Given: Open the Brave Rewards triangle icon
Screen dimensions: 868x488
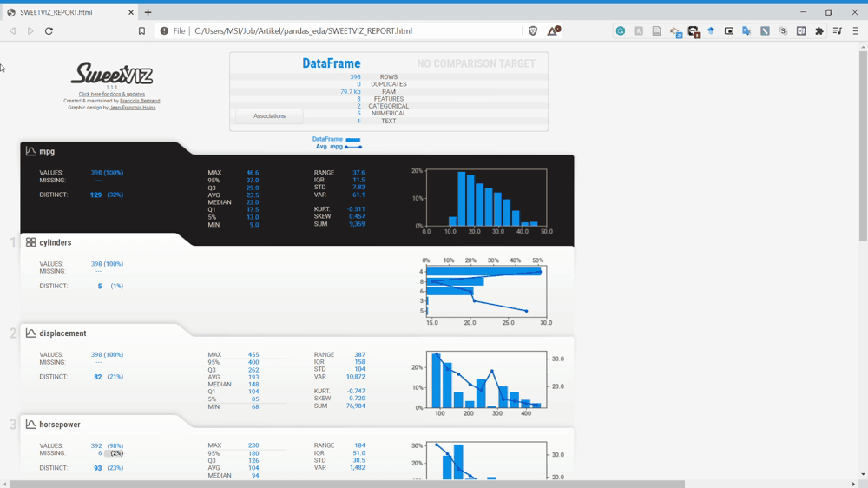Looking at the screenshot, I should pos(554,31).
